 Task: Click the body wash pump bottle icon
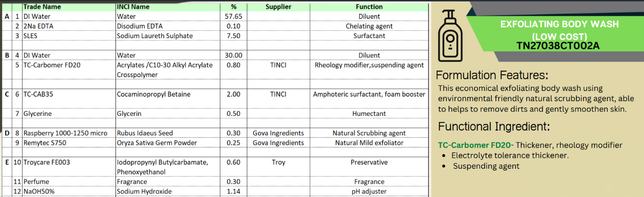pos(451,35)
